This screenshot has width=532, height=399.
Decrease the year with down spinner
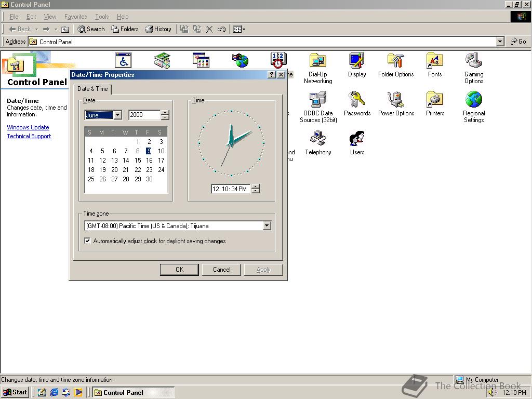click(x=165, y=117)
